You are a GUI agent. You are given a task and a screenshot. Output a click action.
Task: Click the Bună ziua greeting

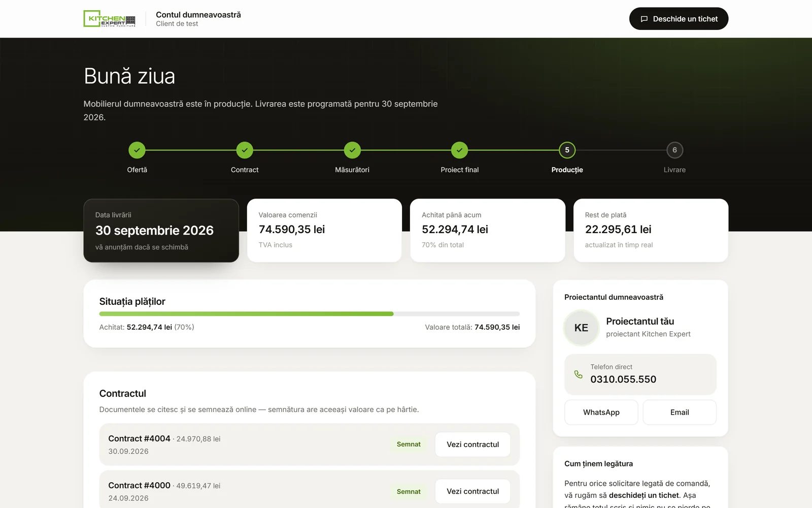[x=129, y=76]
